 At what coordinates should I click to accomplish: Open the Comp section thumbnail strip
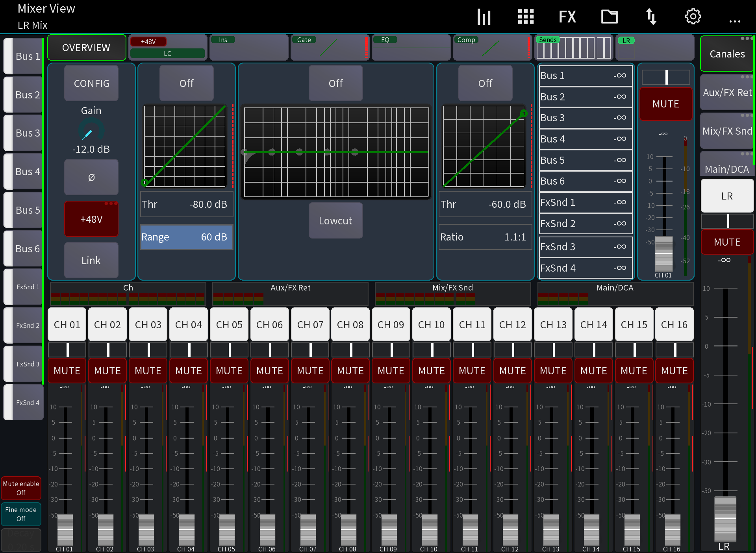(x=492, y=47)
